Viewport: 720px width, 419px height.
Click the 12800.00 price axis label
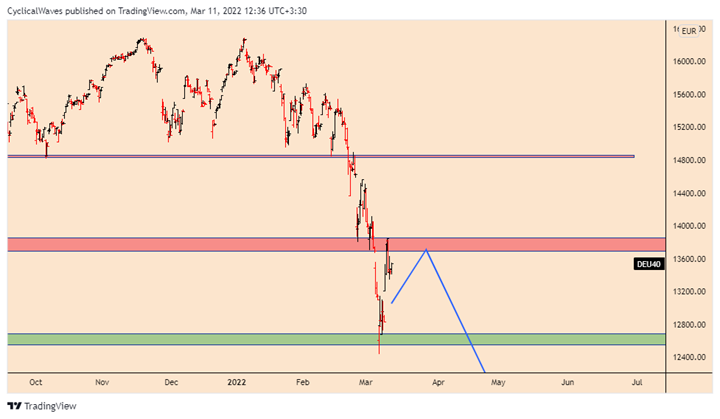coord(689,325)
